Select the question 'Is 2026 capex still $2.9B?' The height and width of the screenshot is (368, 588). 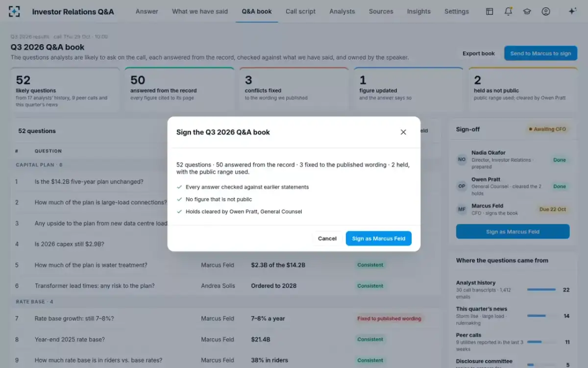click(70, 244)
